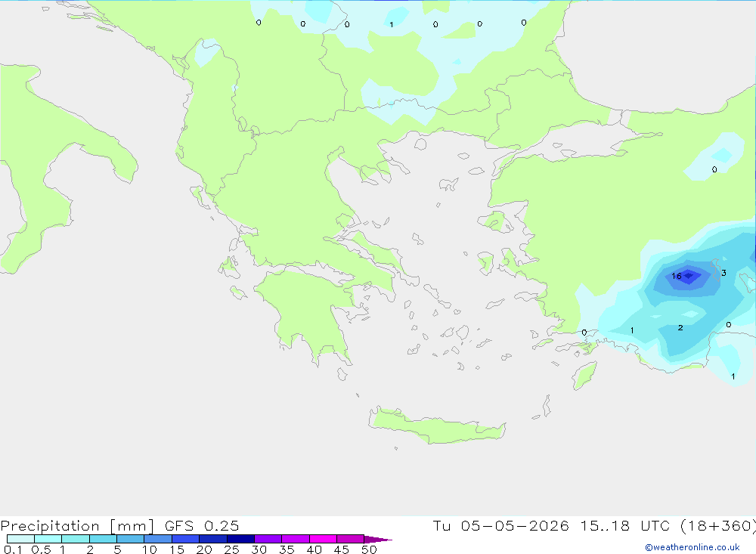The width and height of the screenshot is (756, 554).
Task: Click legend tick label '20'
Action: (204, 549)
